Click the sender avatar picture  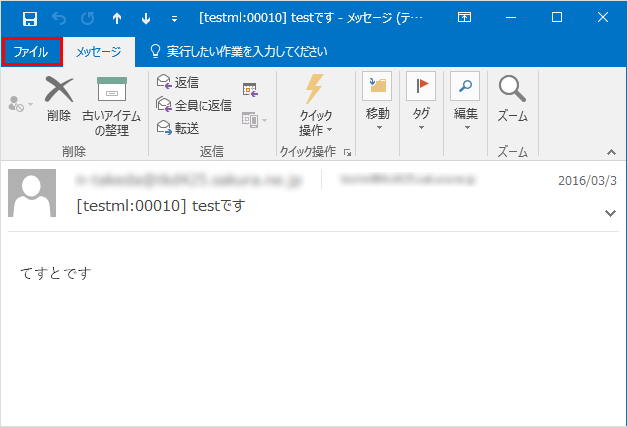pyautogui.click(x=33, y=194)
